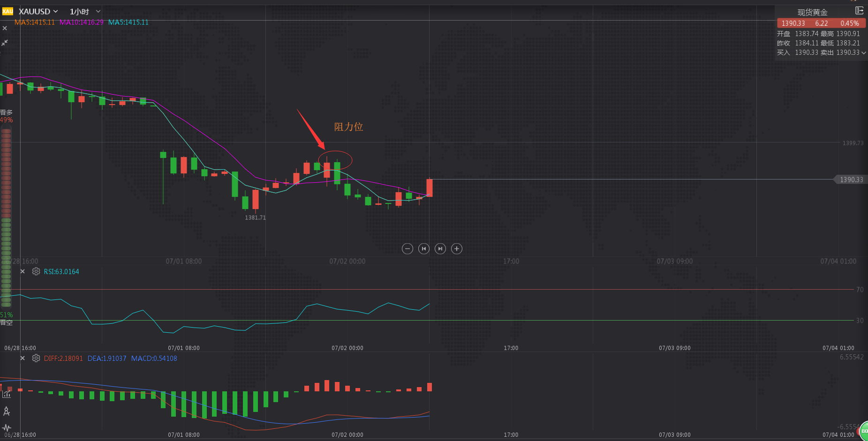
Task: Click the RSI 30 level label
Action: (860, 321)
